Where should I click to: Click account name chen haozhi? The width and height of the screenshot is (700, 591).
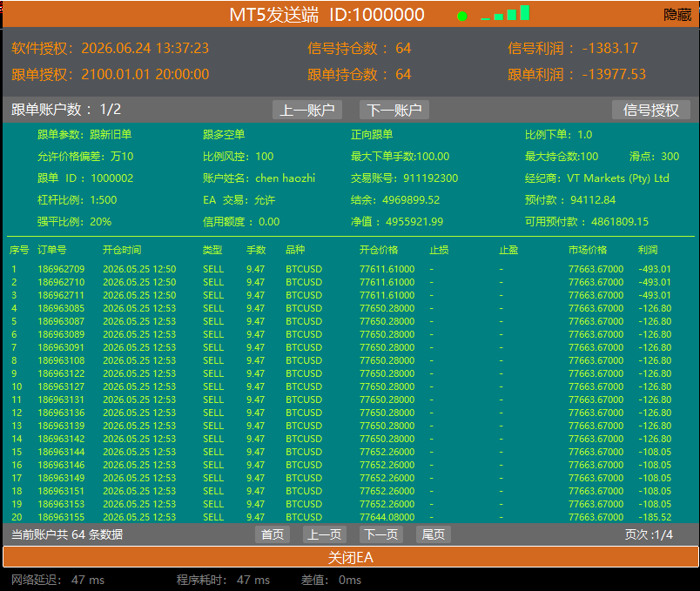point(286,178)
